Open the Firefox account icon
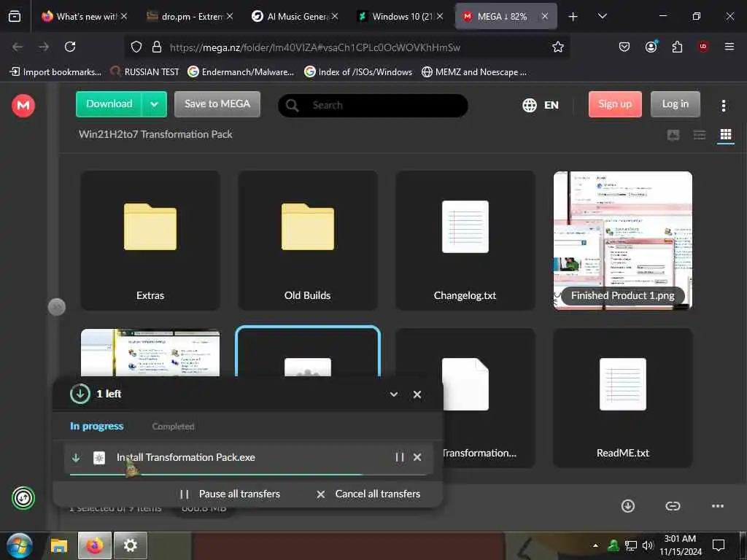Viewport: 747px width, 560px height. pos(651,47)
